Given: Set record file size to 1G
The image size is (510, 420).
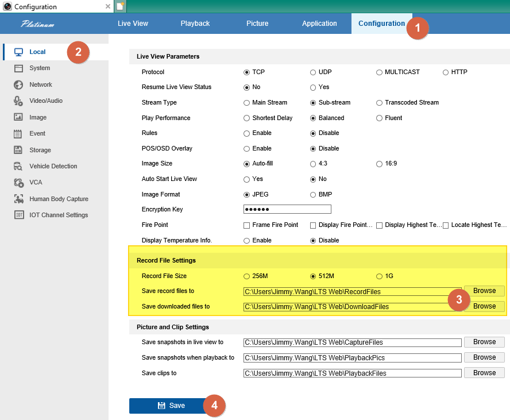Looking at the screenshot, I should [379, 276].
